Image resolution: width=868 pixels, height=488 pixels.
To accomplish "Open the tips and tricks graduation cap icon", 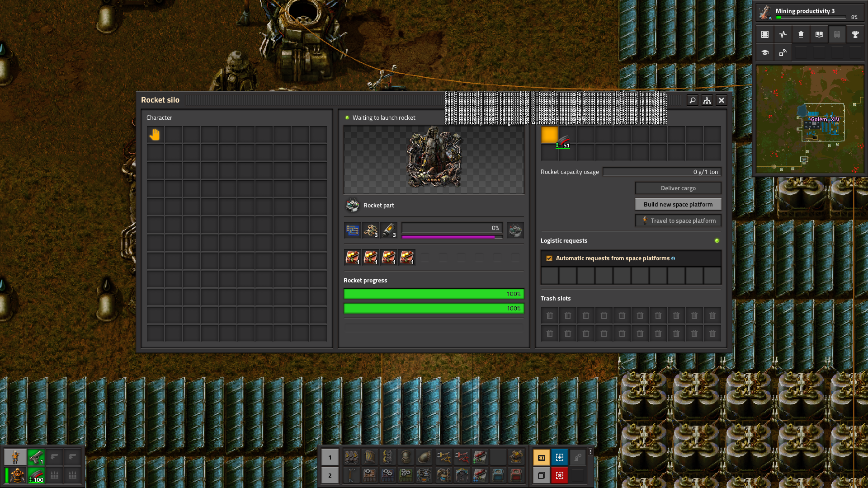I will click(765, 52).
